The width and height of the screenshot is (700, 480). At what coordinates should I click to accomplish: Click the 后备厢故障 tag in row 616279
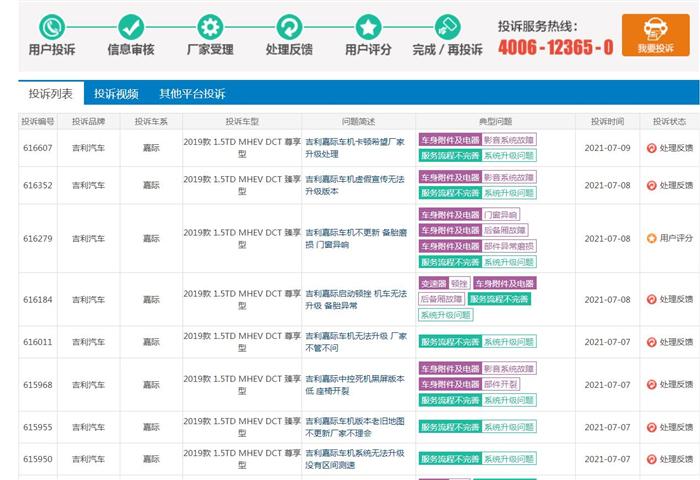click(505, 230)
